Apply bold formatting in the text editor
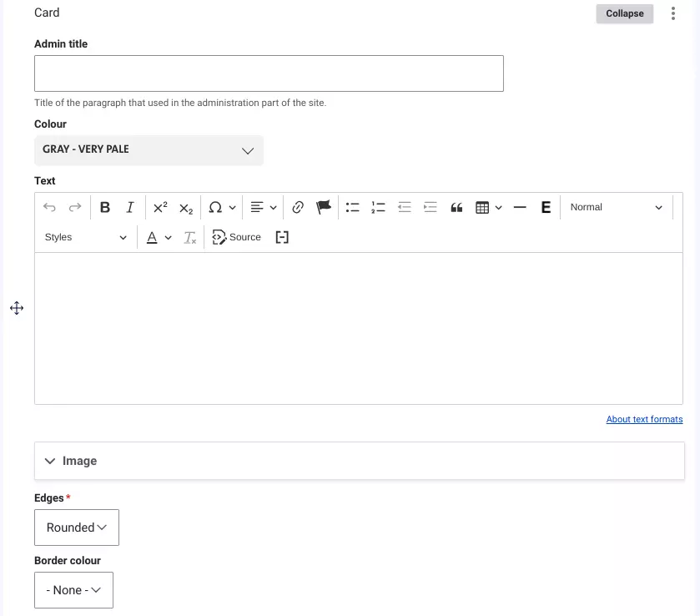Image resolution: width=700 pixels, height=616 pixels. 104,207
